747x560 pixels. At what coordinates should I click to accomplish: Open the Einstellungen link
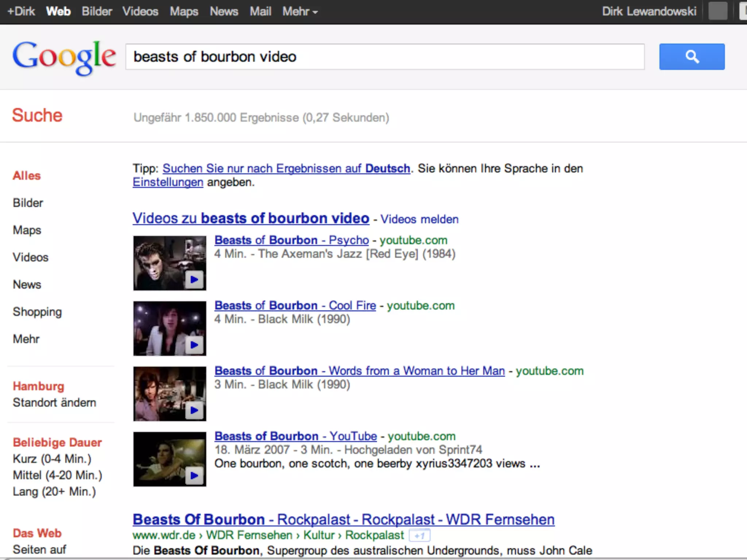tap(168, 182)
